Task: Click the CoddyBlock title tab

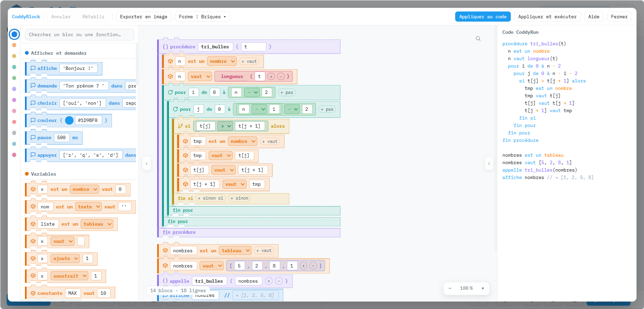Action: coord(26,17)
